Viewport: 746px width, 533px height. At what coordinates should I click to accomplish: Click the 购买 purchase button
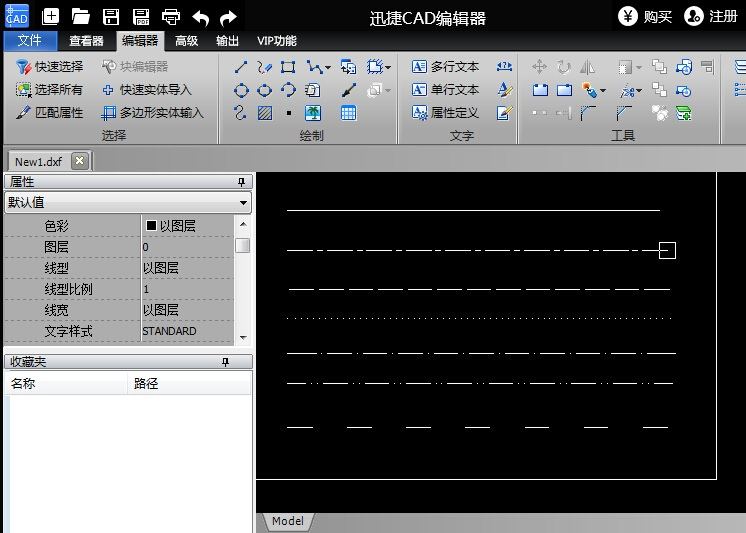(x=645, y=16)
